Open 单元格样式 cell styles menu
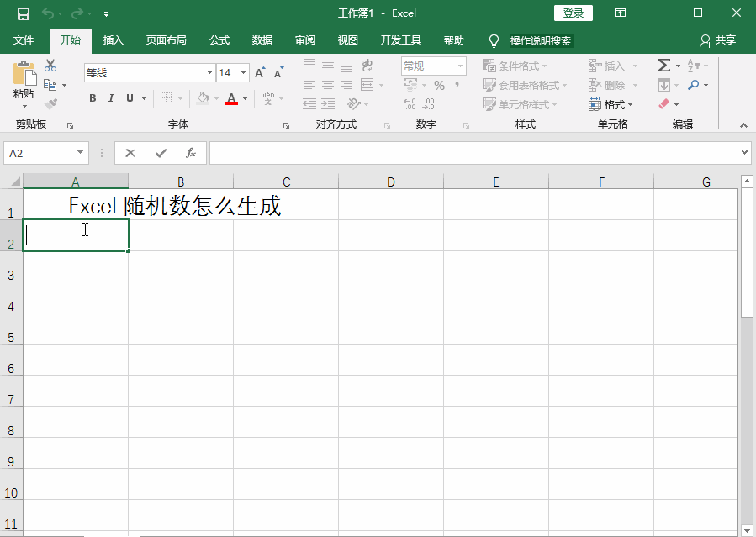The image size is (756, 537). click(x=520, y=104)
